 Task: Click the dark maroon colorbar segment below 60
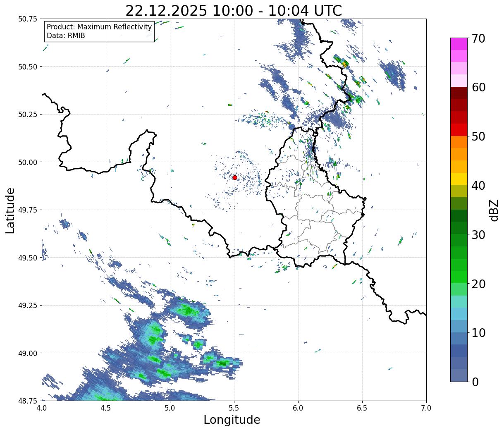click(x=459, y=93)
